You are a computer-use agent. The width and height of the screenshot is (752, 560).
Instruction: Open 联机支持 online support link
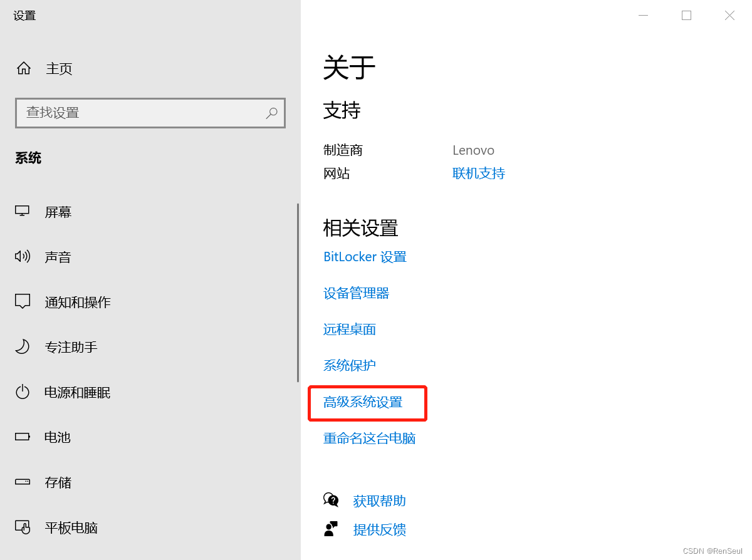pos(479,173)
